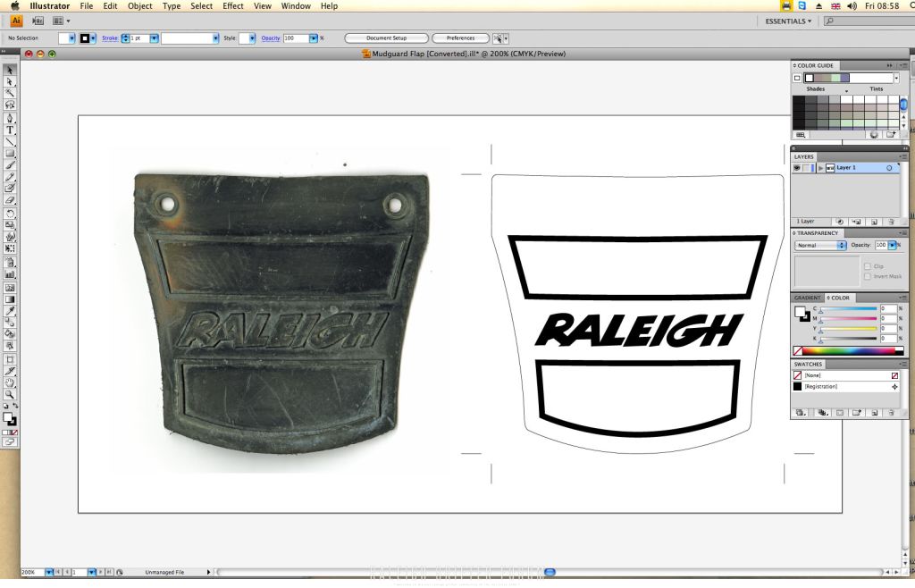Select the Lasso tool
The height and width of the screenshot is (588, 915).
tap(9, 105)
